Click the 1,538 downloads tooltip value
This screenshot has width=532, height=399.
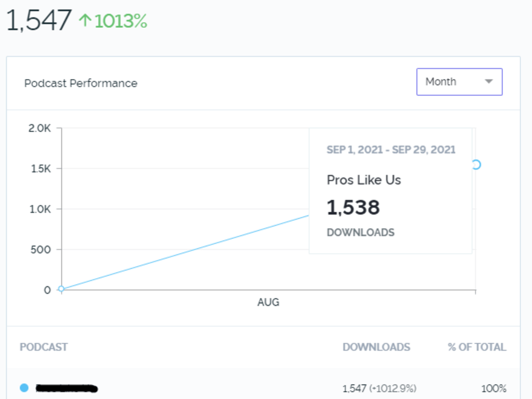tap(353, 207)
